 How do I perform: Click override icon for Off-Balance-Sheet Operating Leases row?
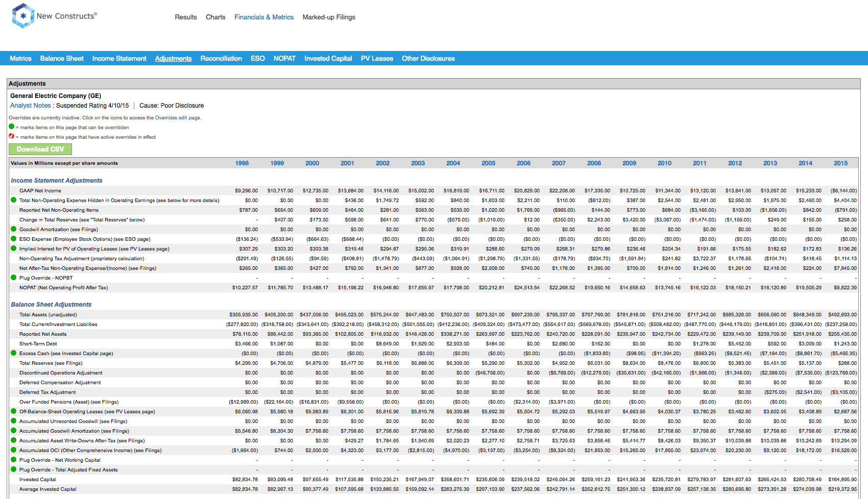14,411
